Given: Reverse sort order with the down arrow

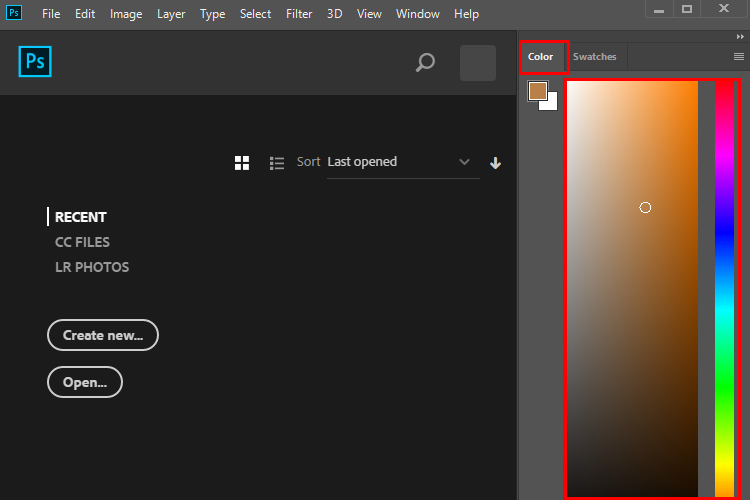Looking at the screenshot, I should pyautogui.click(x=495, y=163).
